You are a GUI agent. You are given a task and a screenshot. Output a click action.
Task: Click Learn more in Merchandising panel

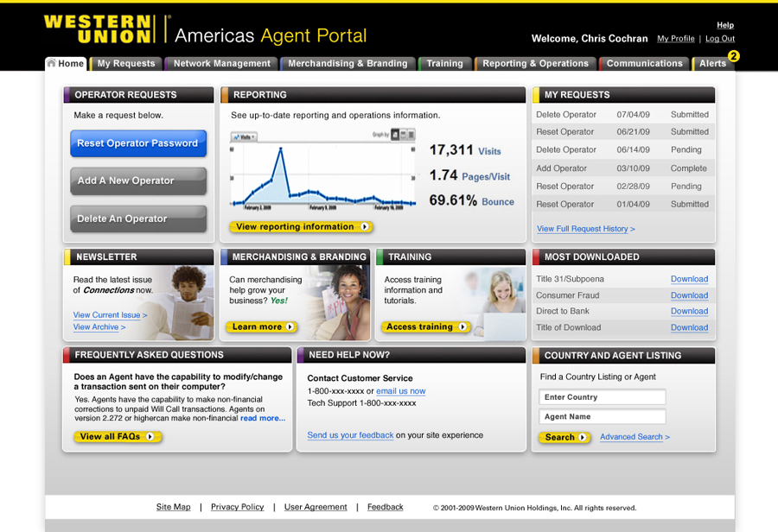[x=261, y=326]
